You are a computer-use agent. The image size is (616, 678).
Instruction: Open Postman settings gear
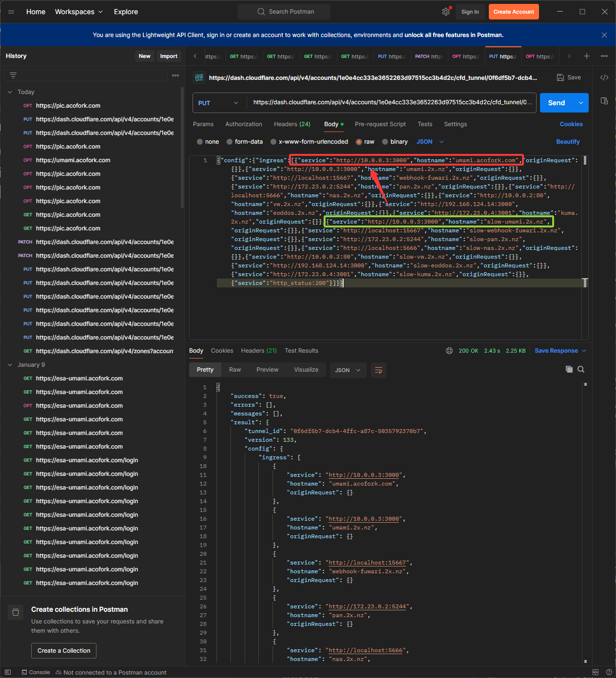tap(446, 12)
